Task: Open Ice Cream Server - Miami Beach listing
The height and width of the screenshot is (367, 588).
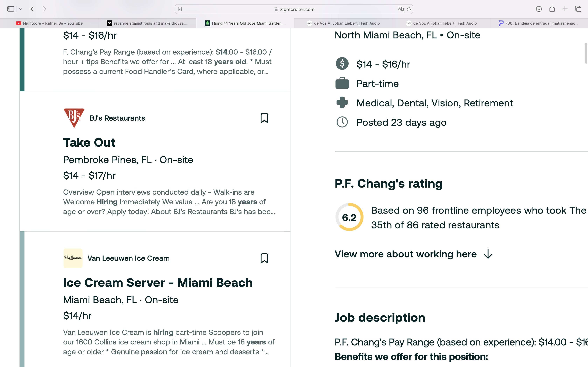Action: (x=158, y=283)
